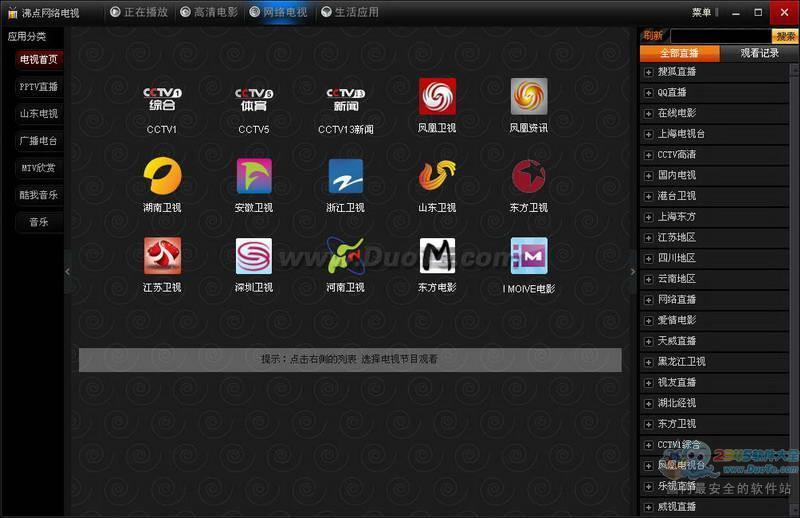Play the 深圳卫视 channel icon
The image size is (800, 518).
coord(254,256)
